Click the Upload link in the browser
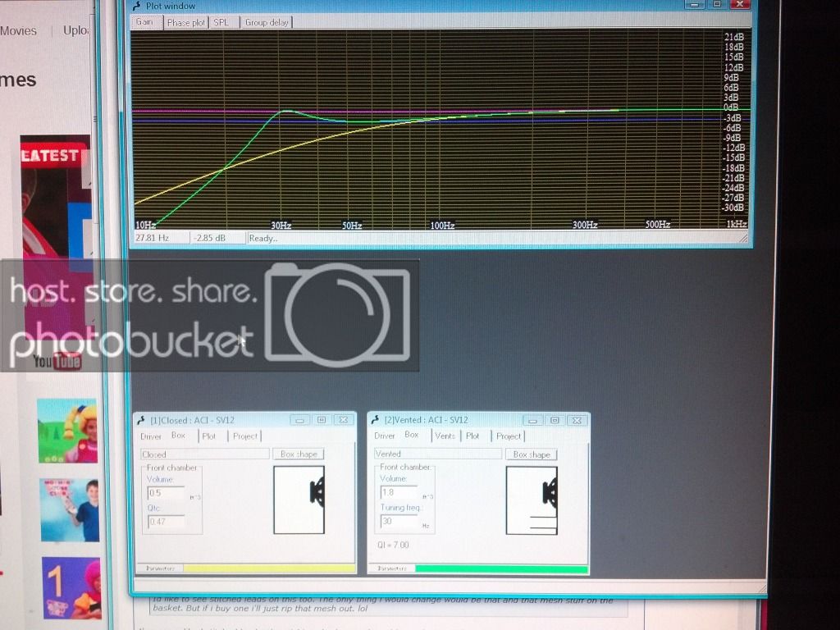This screenshot has height=630, width=840. tap(75, 30)
